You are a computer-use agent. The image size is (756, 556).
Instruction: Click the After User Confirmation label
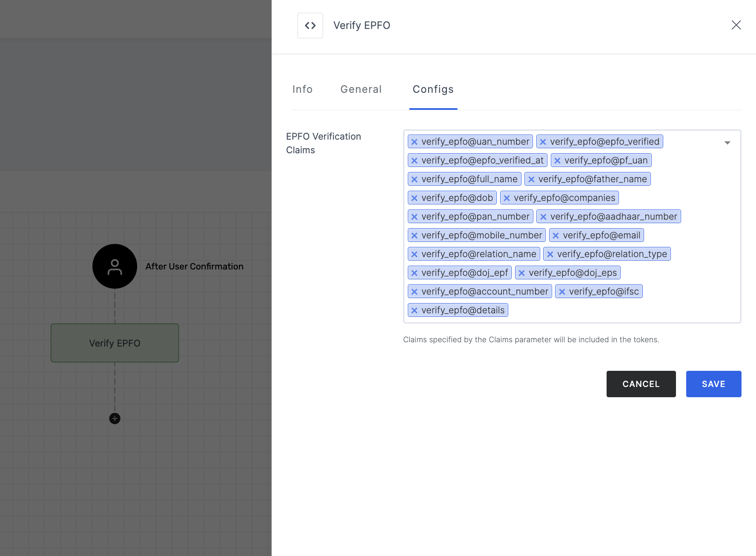(195, 267)
